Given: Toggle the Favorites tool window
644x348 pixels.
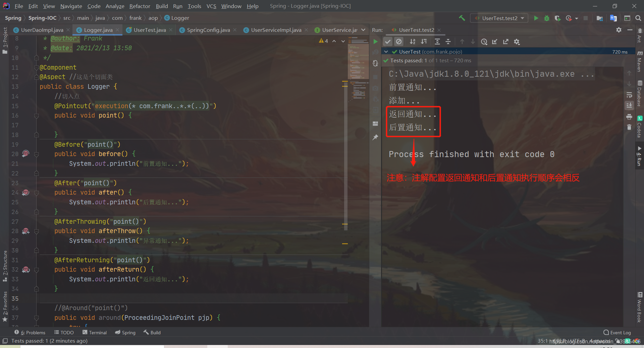Looking at the screenshot, I should [x=5, y=306].
